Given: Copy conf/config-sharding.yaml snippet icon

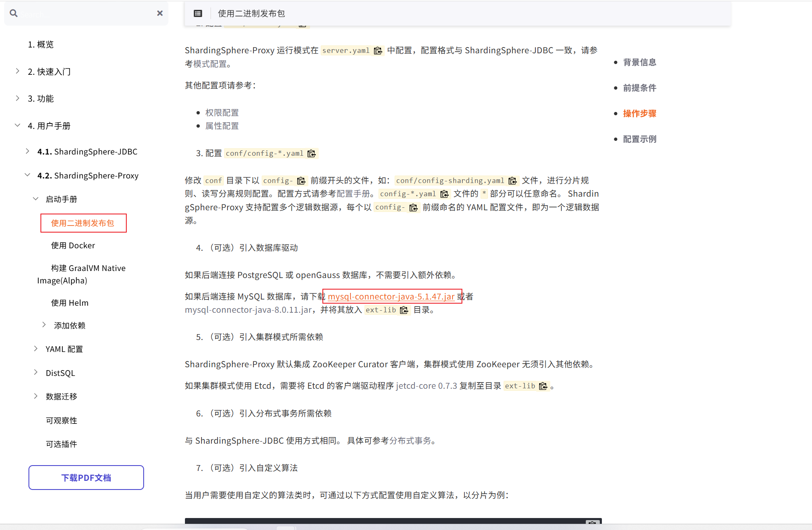Looking at the screenshot, I should click(x=512, y=181).
